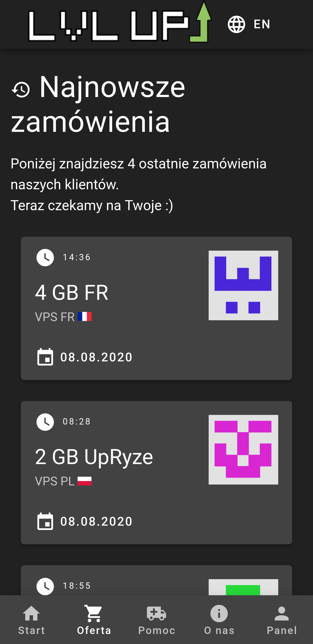Open the 2 GB UpRyze order
The image size is (313, 644).
(x=94, y=456)
